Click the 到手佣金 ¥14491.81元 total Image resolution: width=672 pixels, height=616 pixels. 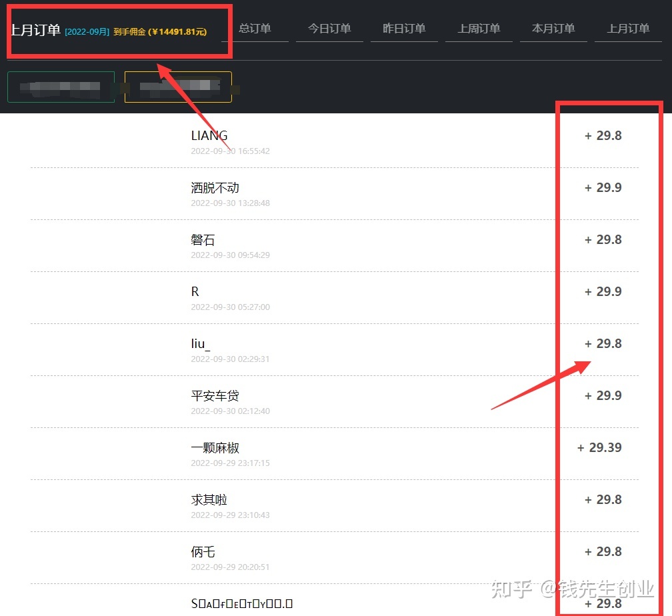click(160, 32)
